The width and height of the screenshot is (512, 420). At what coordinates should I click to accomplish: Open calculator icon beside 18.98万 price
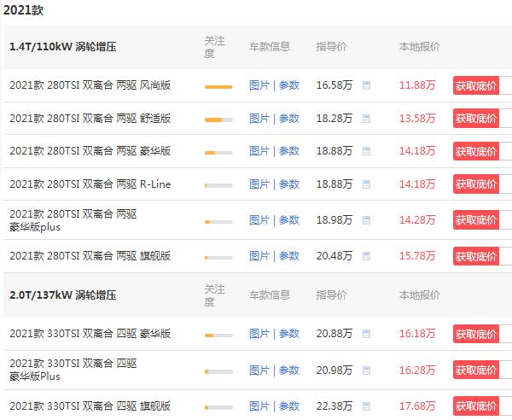pyautogui.click(x=366, y=220)
